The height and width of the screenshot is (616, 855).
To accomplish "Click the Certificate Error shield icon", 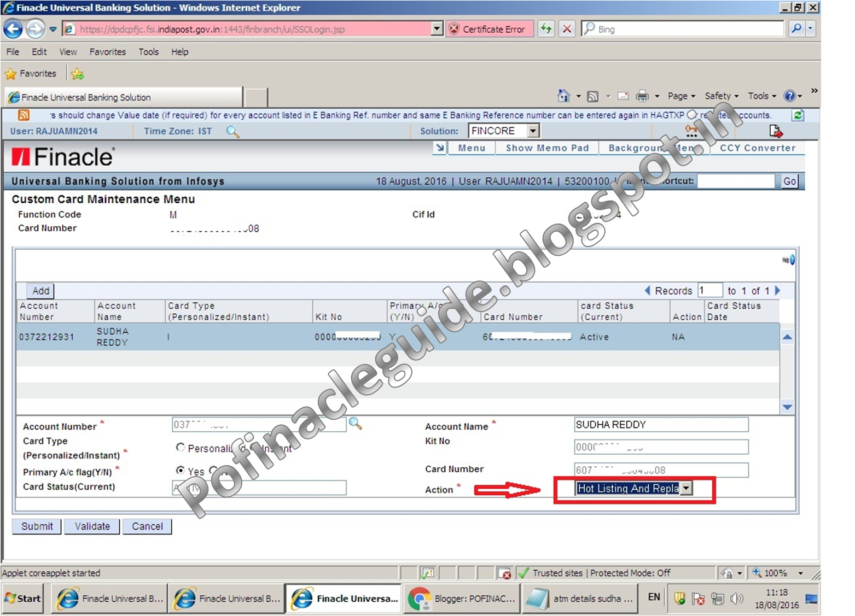I will (455, 28).
